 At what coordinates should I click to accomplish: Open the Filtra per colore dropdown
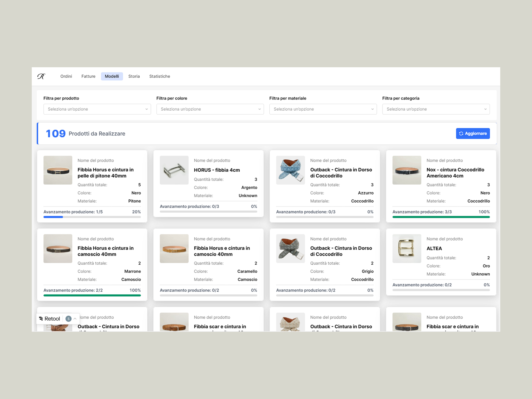coord(210,109)
